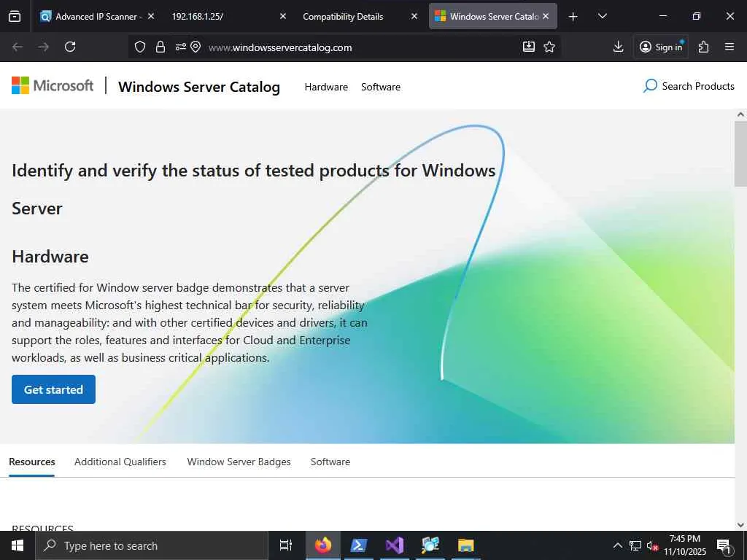Select the Software section tab below banner

click(330, 462)
